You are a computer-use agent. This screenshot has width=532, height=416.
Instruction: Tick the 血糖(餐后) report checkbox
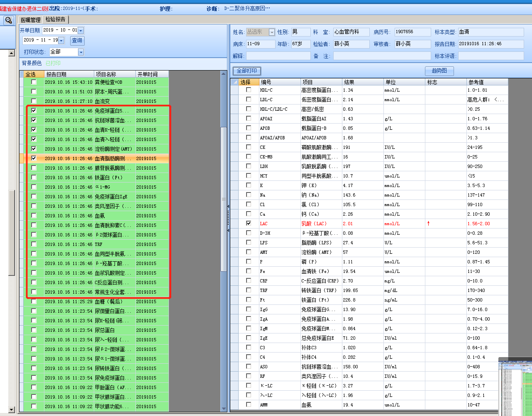point(34,302)
